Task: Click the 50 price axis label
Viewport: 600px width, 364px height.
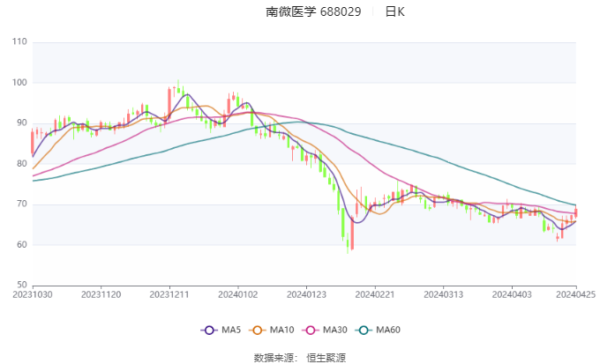Action: [x=22, y=285]
